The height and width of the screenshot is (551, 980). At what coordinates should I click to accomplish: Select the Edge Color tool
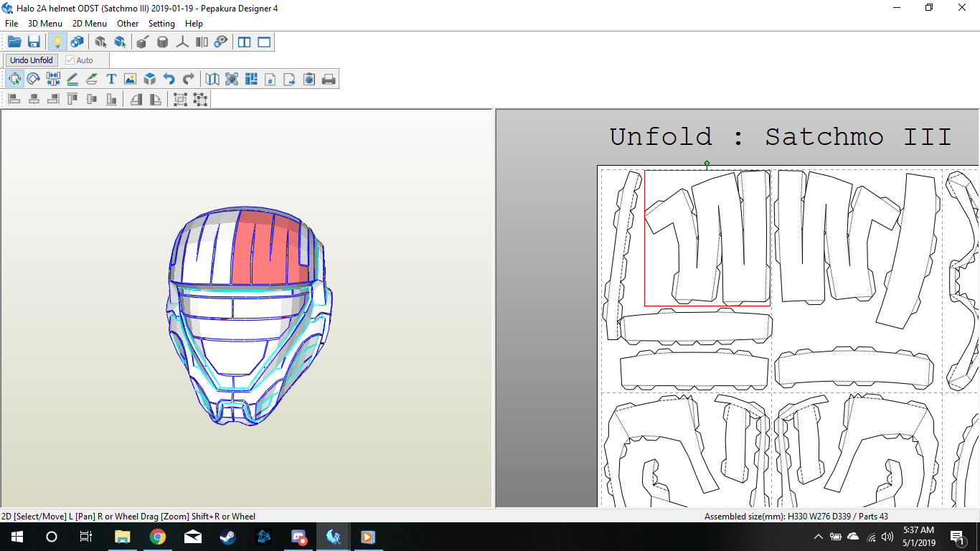[x=92, y=79]
